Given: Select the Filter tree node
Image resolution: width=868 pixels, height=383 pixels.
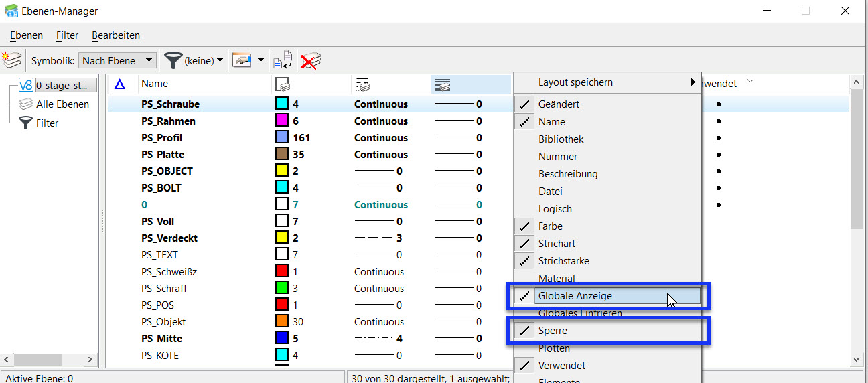Looking at the screenshot, I should (47, 123).
